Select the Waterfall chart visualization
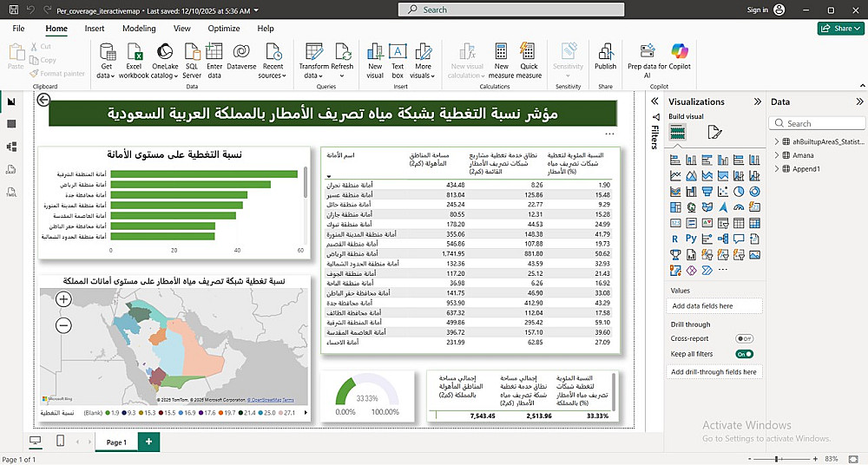Image resolution: width=868 pixels, height=465 pixels. click(692, 192)
